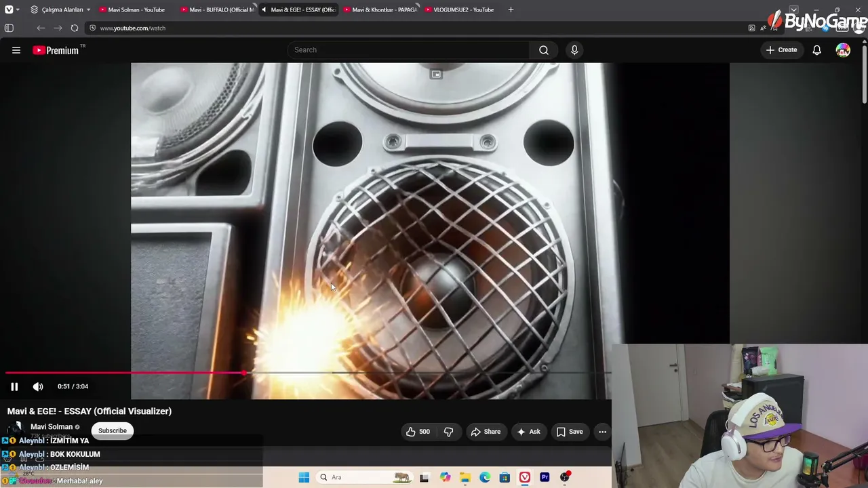Viewport: 868px width, 488px height.
Task: Open more actions three-dot menu
Action: point(602,432)
